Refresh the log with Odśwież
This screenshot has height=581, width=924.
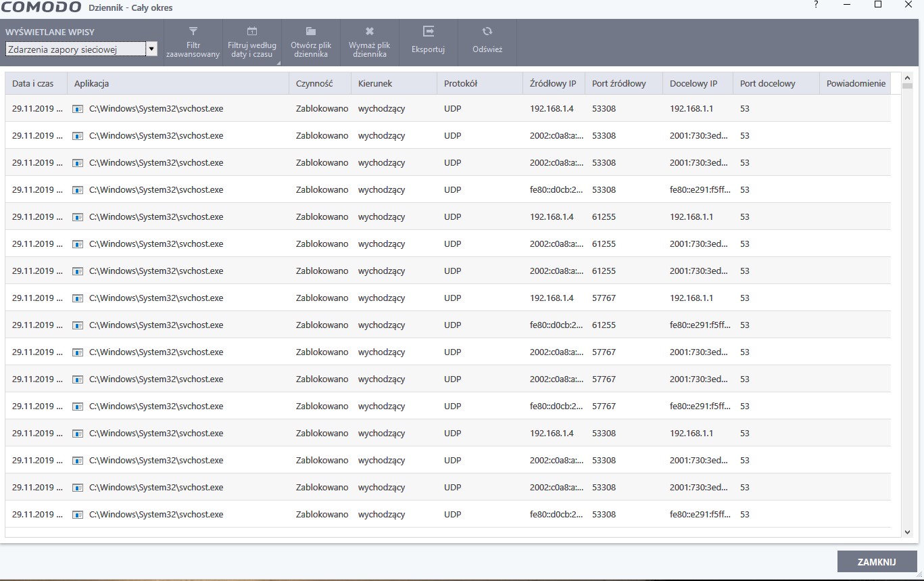[x=487, y=42]
